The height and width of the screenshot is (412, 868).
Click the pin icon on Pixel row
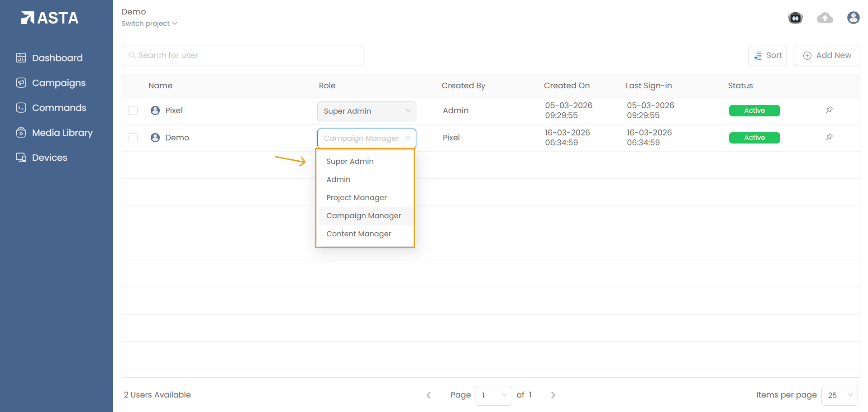829,110
